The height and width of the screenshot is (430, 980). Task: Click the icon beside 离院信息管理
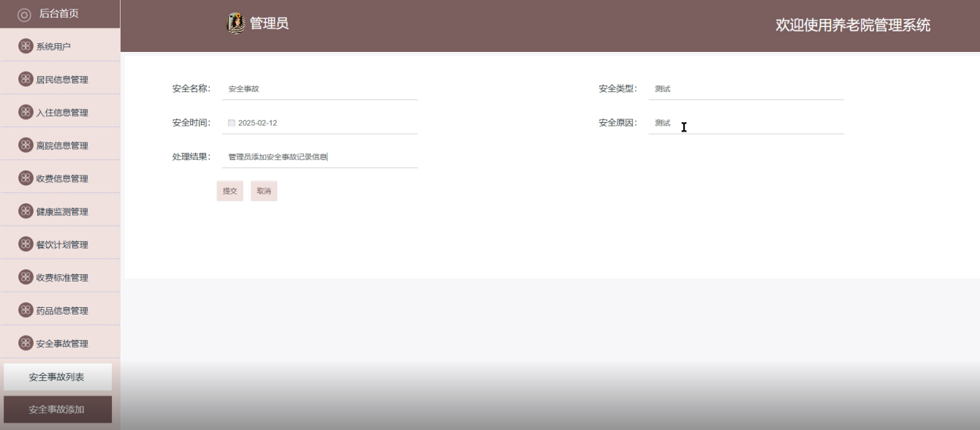pyautogui.click(x=26, y=145)
